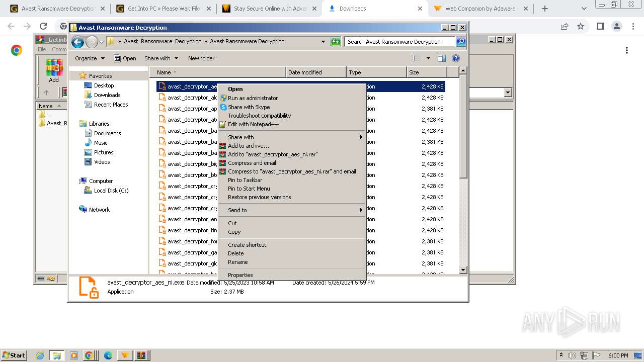Open view options dropdown arrow
The width and height of the screenshot is (644, 362).
click(x=428, y=58)
